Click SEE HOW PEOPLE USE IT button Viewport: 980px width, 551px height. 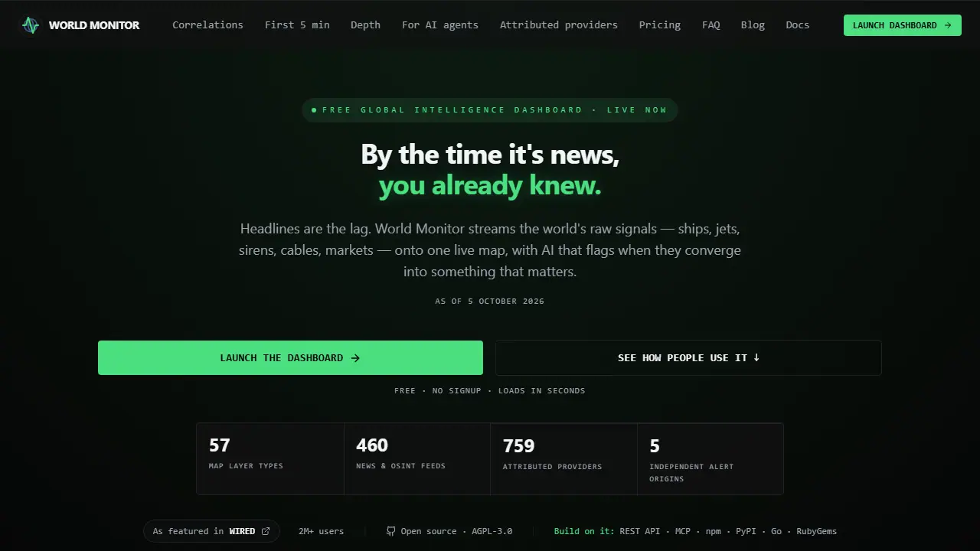689,357
